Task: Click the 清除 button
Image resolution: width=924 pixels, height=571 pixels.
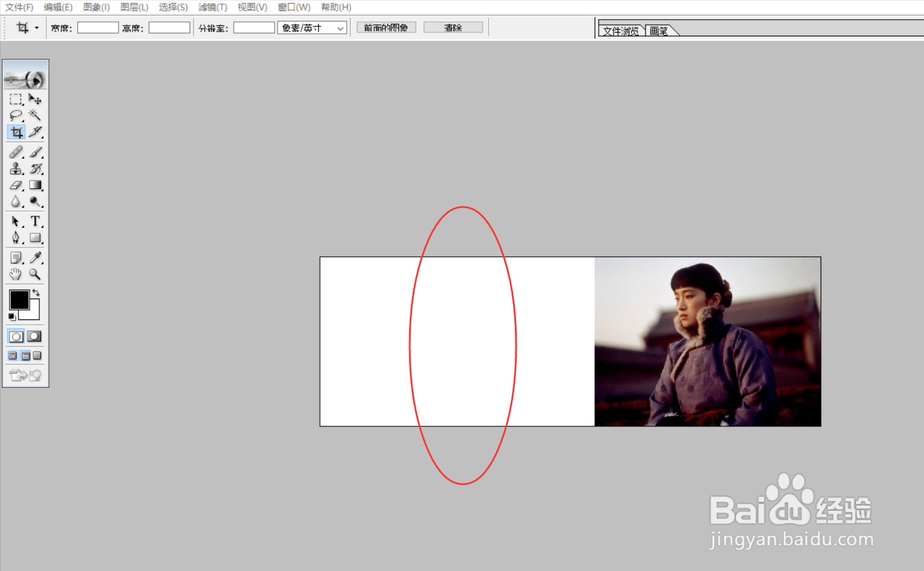Action: click(x=453, y=27)
